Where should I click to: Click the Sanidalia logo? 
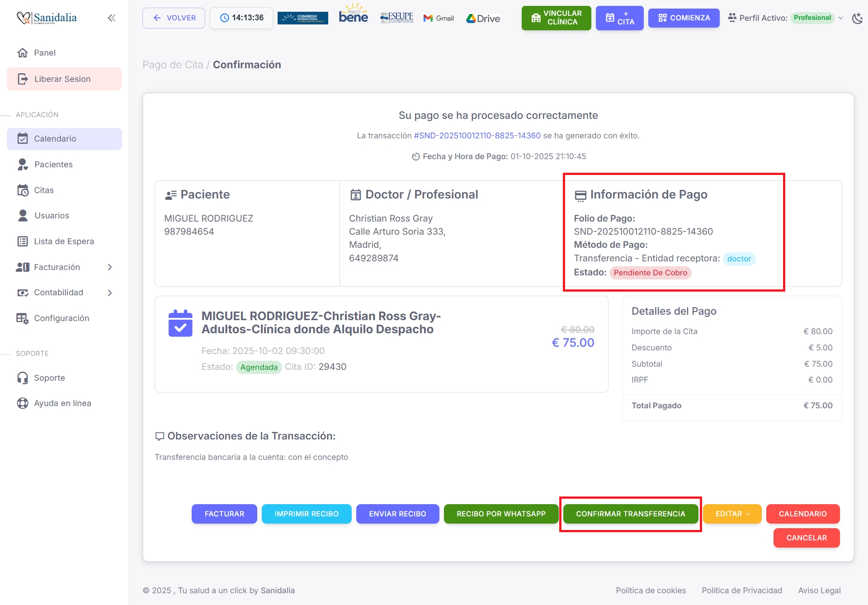pos(47,18)
